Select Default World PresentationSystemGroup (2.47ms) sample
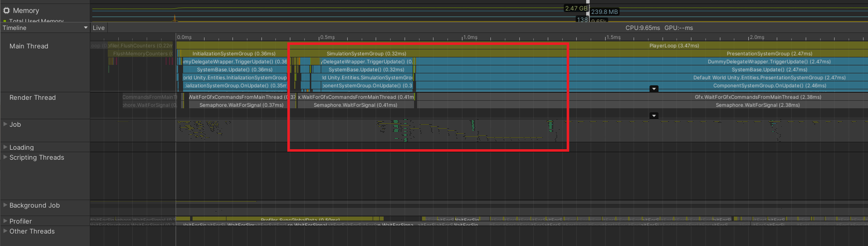This screenshot has height=246, width=868. (769, 77)
